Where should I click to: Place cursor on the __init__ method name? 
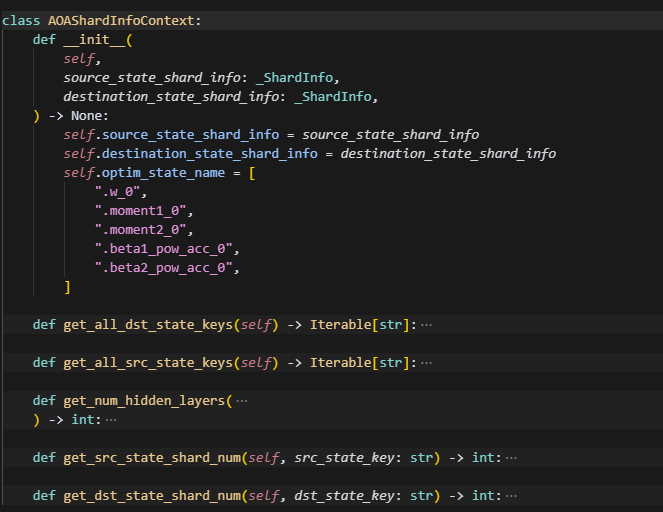coord(93,40)
